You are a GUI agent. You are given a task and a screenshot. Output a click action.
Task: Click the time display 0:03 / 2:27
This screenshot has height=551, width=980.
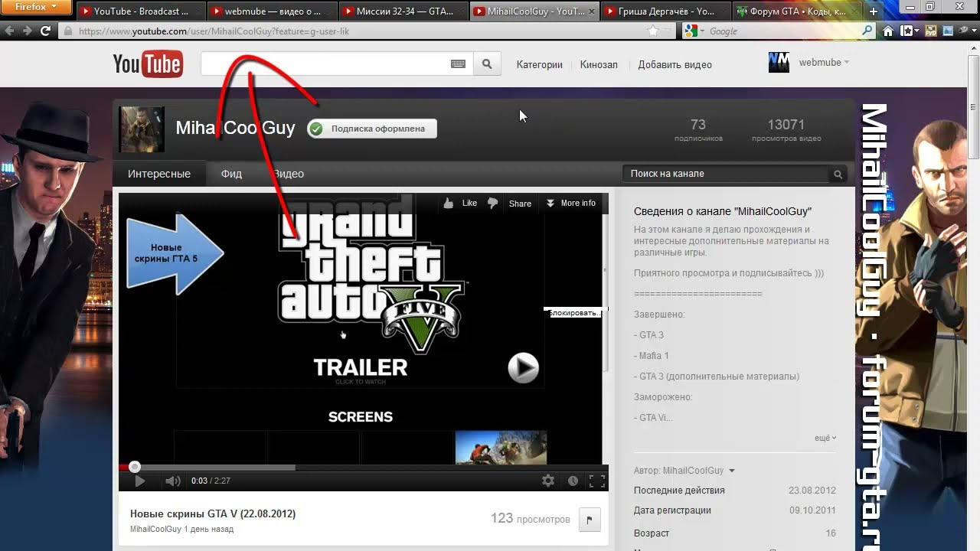coord(211,481)
